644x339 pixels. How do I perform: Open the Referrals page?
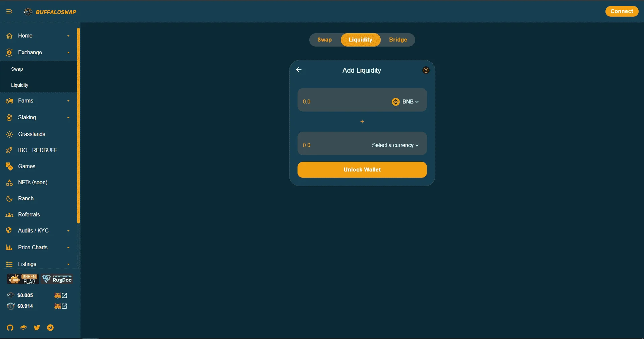coord(39,214)
